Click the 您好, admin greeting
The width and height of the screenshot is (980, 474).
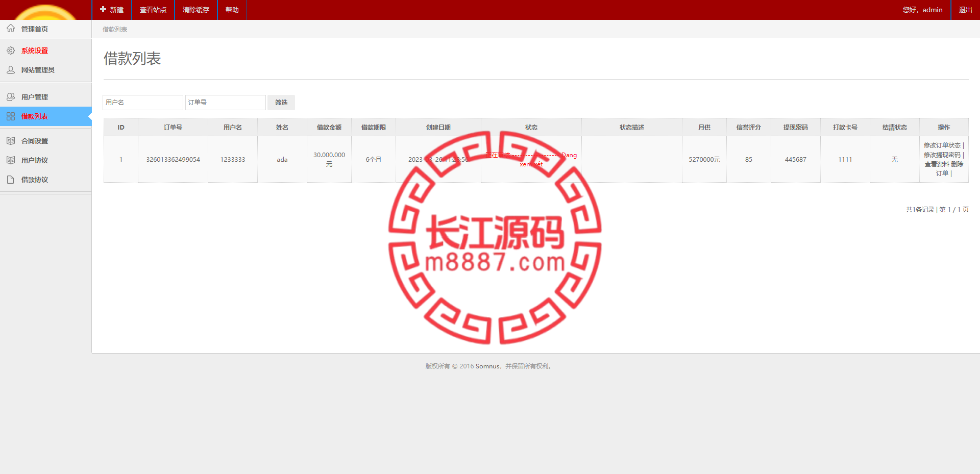922,10
